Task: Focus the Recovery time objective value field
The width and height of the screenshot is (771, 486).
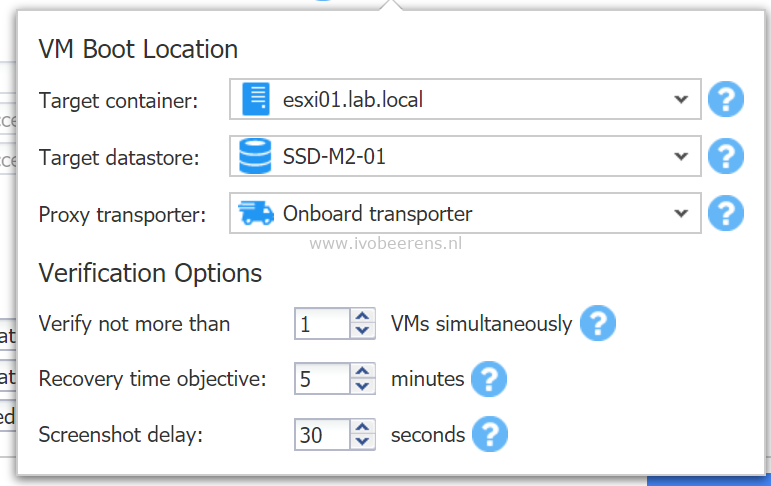Action: point(322,379)
